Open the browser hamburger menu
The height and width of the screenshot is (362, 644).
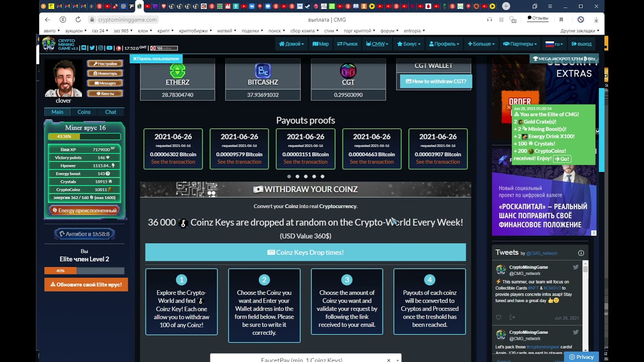(x=550, y=7)
